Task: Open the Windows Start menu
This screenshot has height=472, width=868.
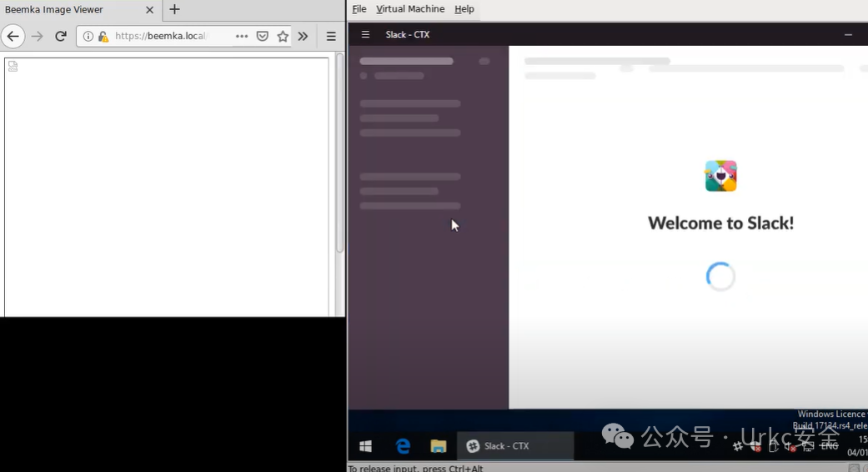Action: 365,446
